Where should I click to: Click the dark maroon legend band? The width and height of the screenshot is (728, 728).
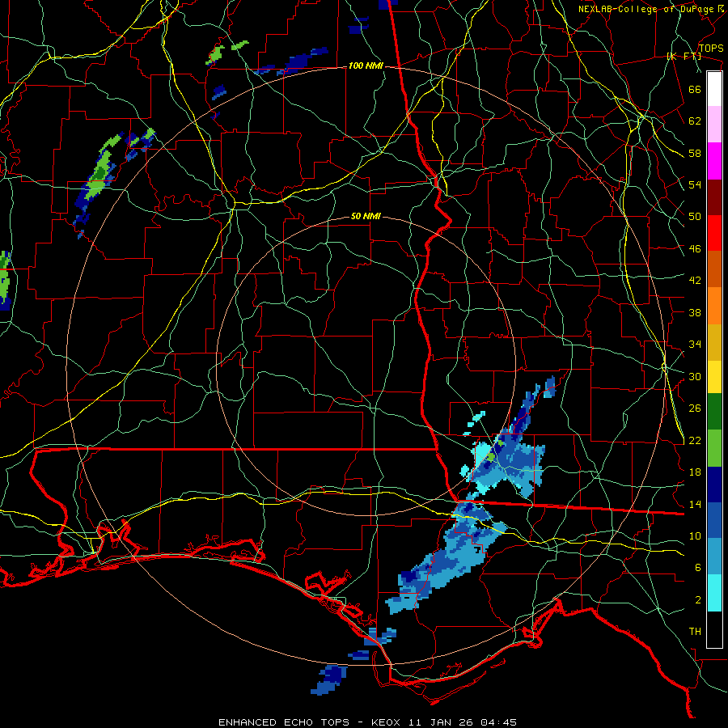coord(714,197)
